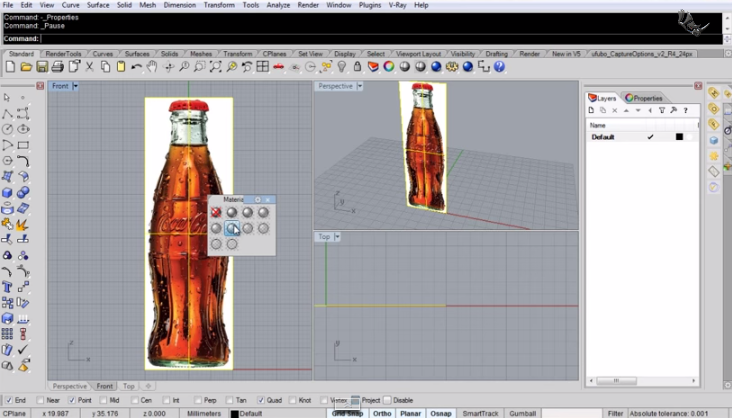Click the Default layer black color swatch

pyautogui.click(x=678, y=137)
